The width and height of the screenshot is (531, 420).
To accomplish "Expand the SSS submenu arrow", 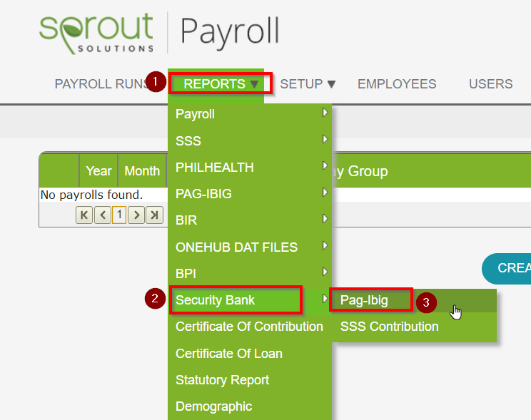I will 325,139.
